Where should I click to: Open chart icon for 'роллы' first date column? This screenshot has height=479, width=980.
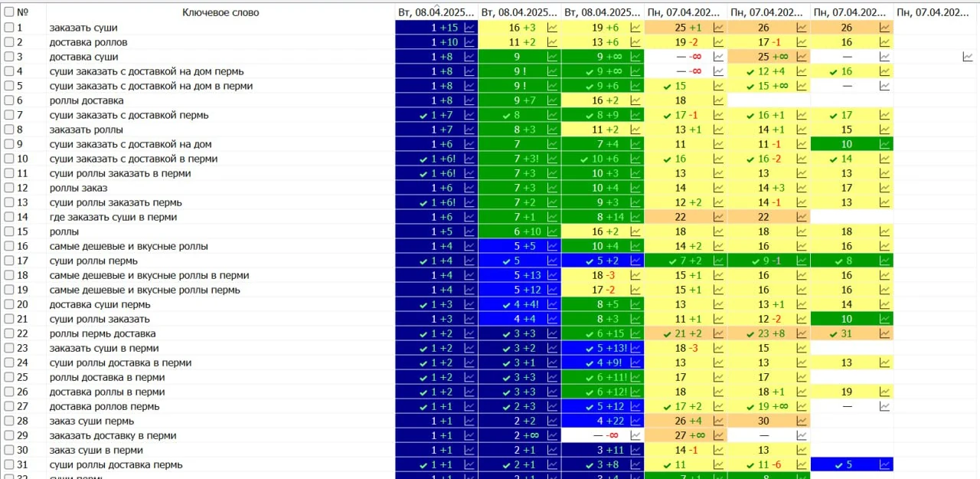tap(470, 231)
